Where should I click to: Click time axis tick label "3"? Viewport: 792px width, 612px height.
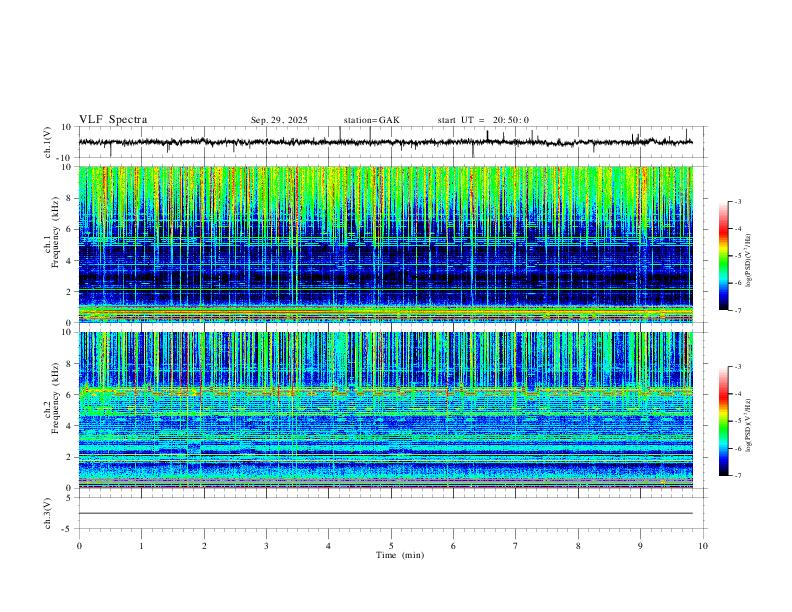266,546
